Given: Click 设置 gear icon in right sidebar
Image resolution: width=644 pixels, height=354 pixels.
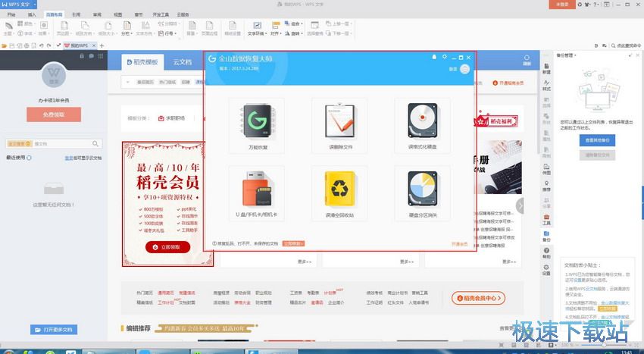Looking at the screenshot, I should [x=546, y=270].
